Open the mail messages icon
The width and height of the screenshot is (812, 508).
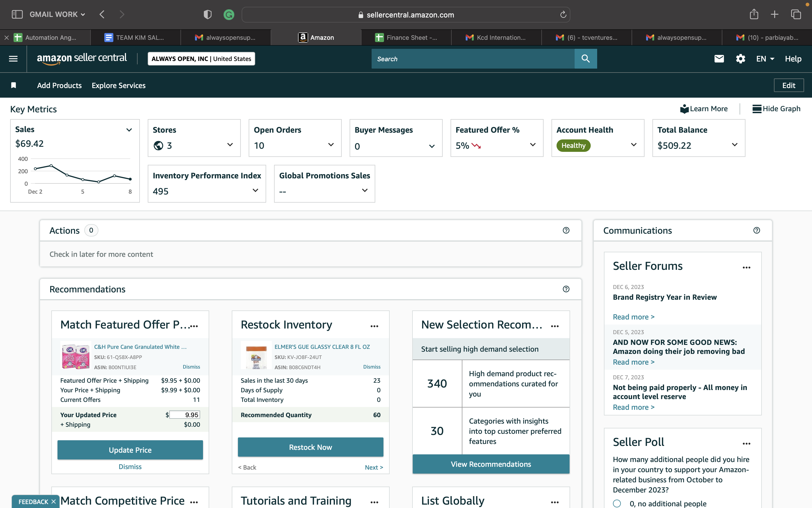point(719,59)
